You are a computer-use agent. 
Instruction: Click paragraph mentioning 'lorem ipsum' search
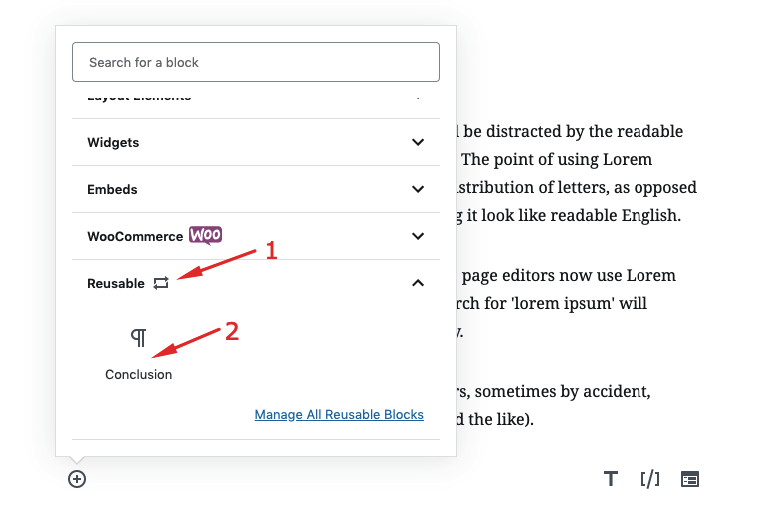pos(566,303)
